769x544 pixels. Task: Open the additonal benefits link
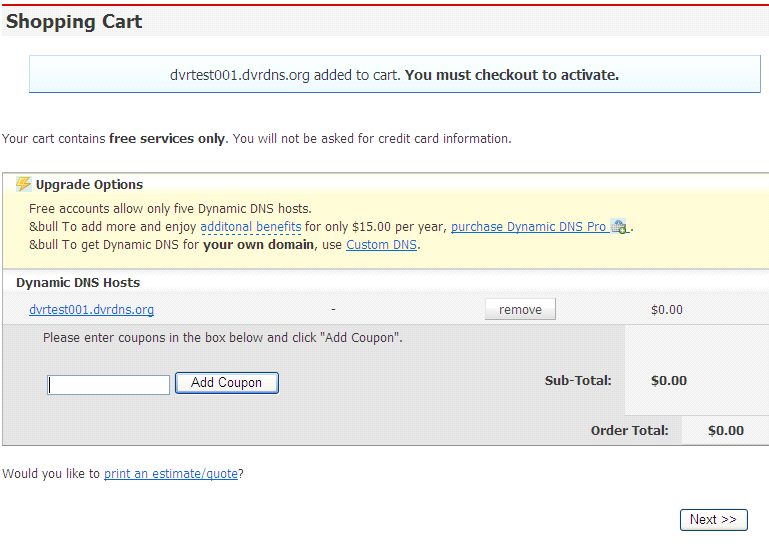point(251,227)
